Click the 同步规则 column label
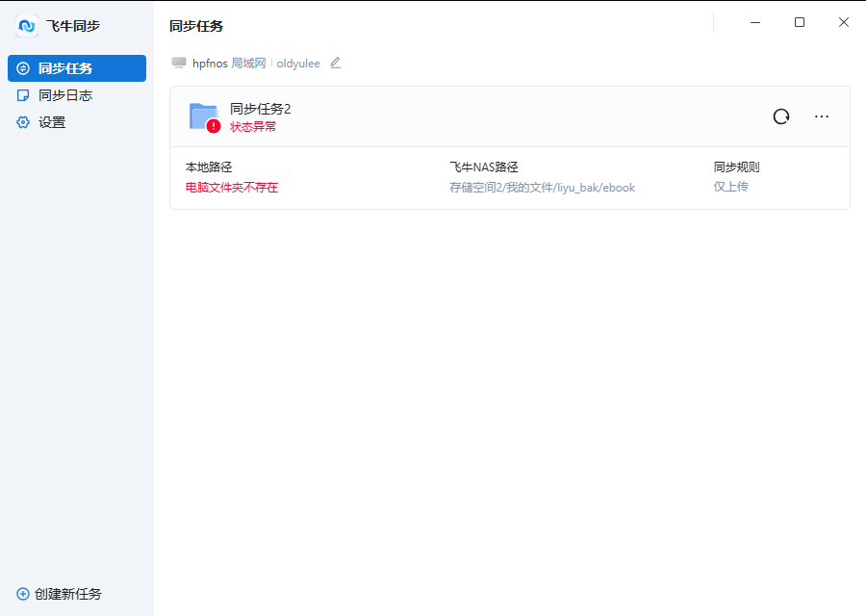This screenshot has width=866, height=616. click(x=736, y=167)
